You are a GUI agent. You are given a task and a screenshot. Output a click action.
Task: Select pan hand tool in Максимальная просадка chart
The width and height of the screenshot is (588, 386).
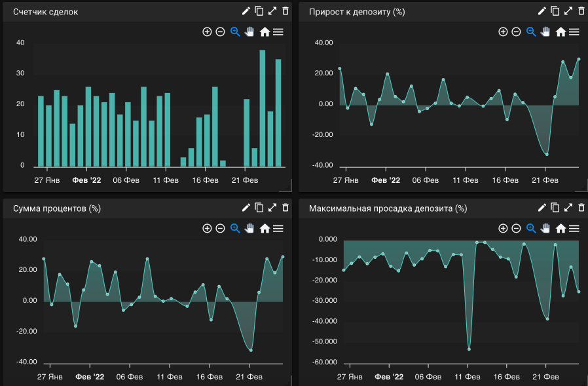(545, 228)
